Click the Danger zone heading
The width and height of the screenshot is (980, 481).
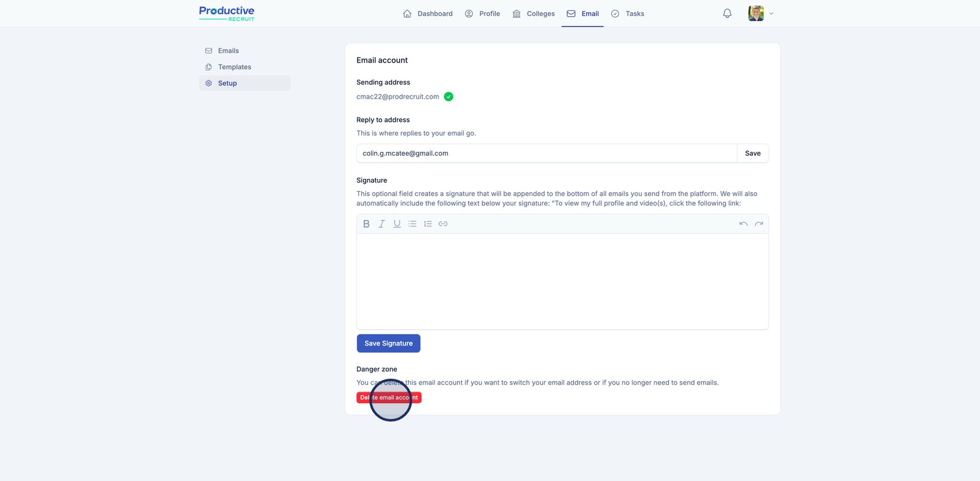click(x=377, y=369)
